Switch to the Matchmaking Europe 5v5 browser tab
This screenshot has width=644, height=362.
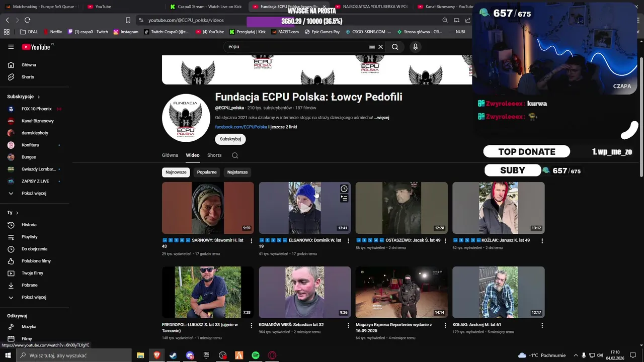[x=41, y=7]
